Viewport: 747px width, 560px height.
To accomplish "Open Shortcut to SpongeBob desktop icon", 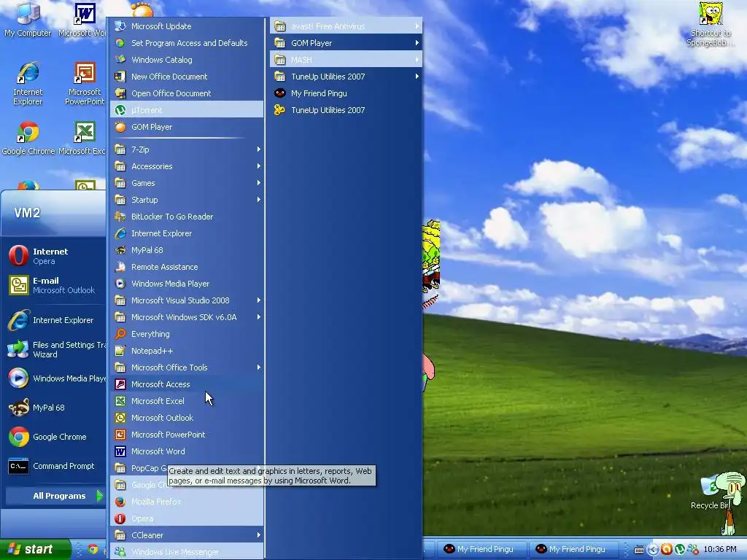I will pos(711,24).
